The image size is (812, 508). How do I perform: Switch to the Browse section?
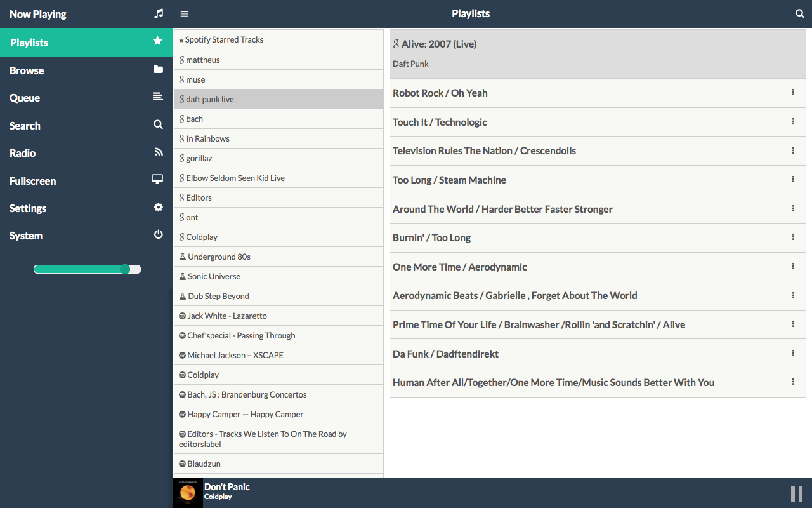tap(27, 70)
